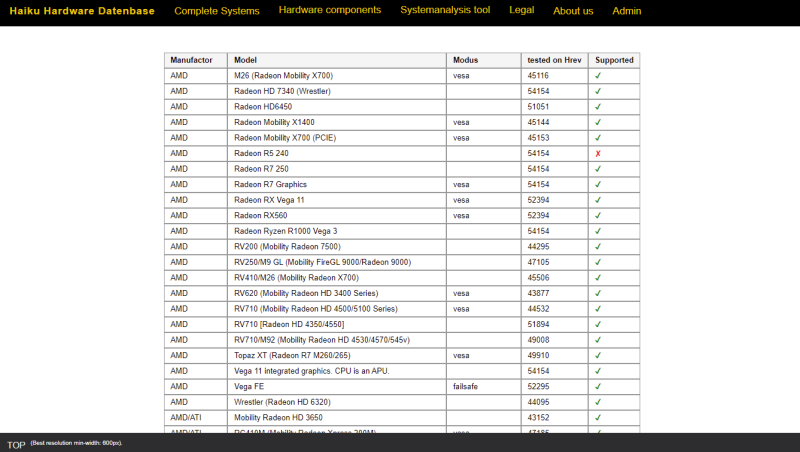Click green checkmark for RV250/M9 GL row
Screen dimensions: 800x452
[x=598, y=262]
